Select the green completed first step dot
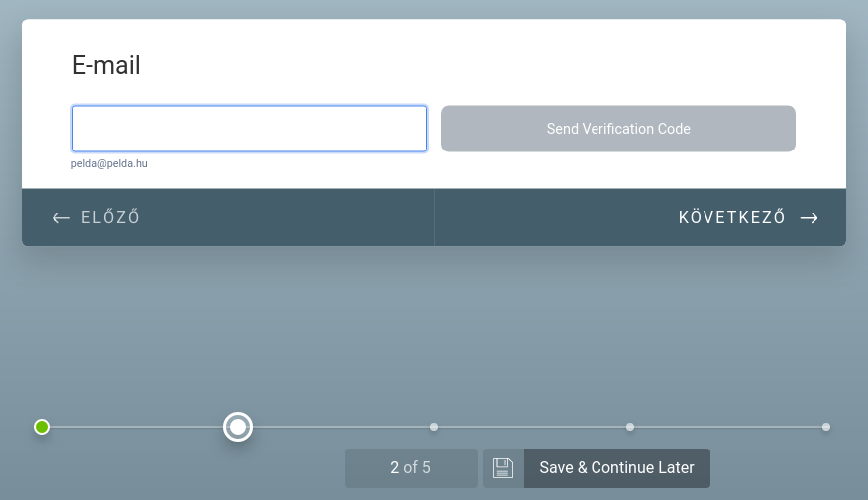The image size is (868, 500). pyautogui.click(x=42, y=427)
